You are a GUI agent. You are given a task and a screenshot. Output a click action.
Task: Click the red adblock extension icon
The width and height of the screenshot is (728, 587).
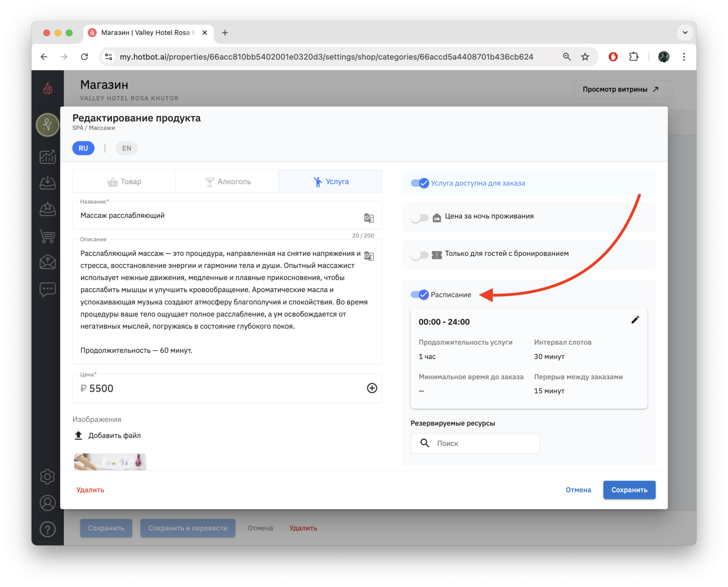(613, 57)
